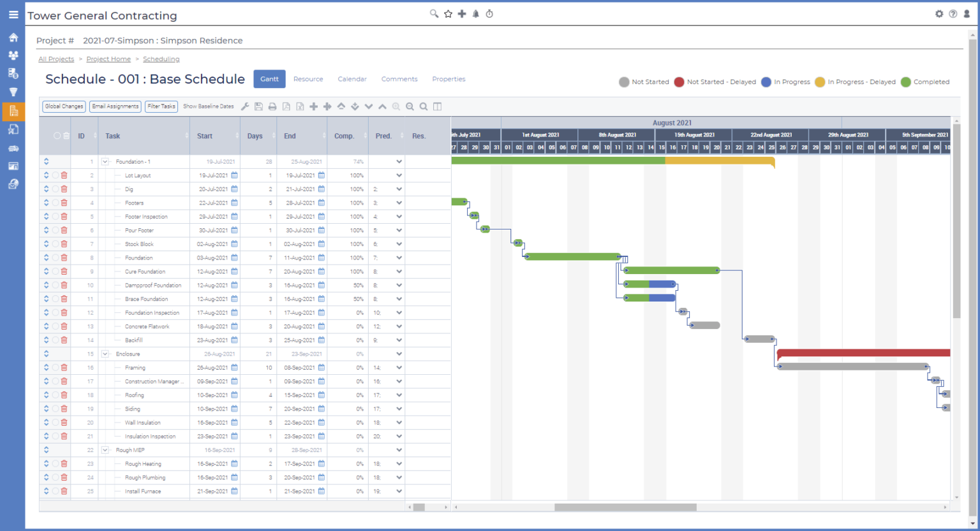
Task: Select the wrench settings icon in the toolbar
Action: click(245, 106)
